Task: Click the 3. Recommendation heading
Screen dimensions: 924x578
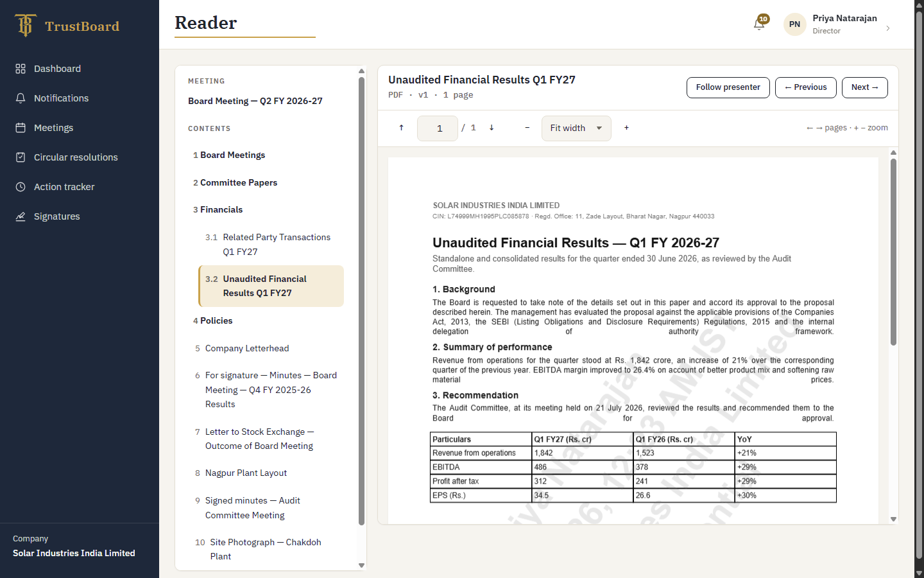Action: [x=475, y=395]
